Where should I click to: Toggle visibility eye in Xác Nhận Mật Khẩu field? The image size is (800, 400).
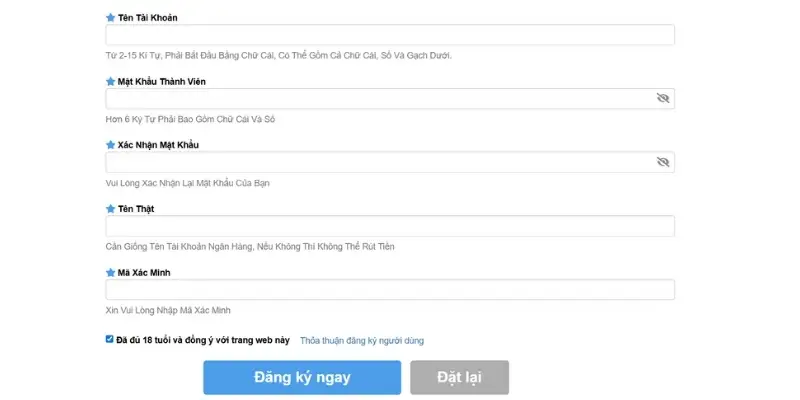pyautogui.click(x=663, y=162)
